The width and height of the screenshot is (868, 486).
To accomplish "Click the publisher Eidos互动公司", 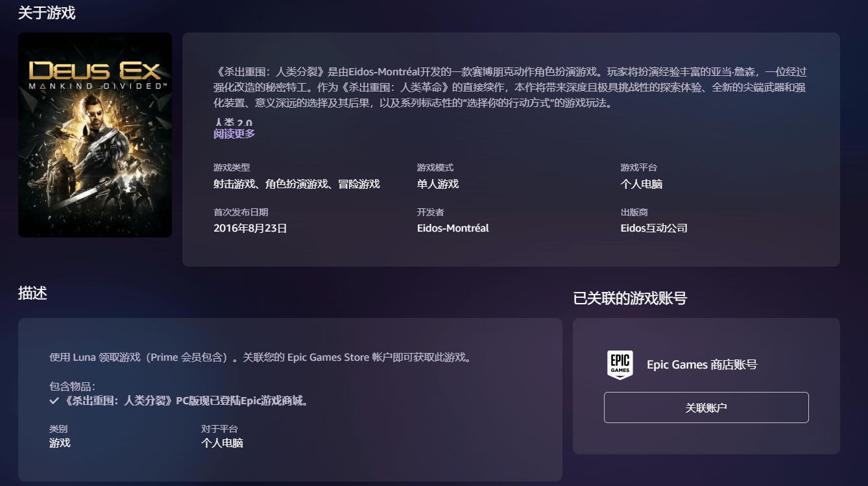I will (x=654, y=228).
